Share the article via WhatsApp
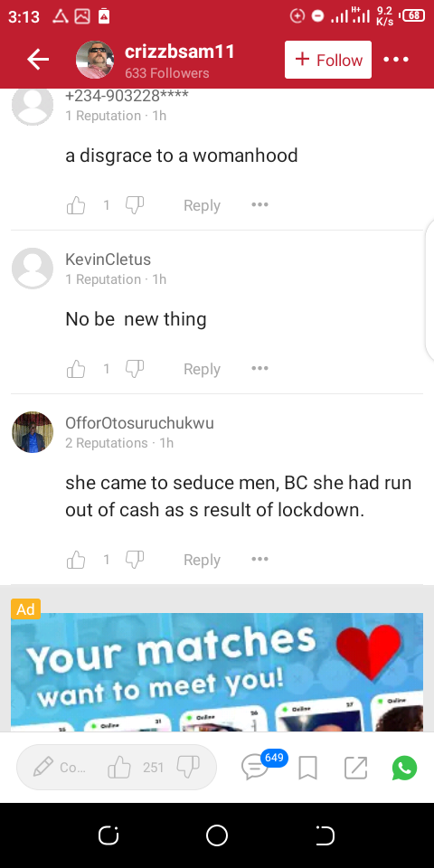This screenshot has height=868, width=434. 405,768
